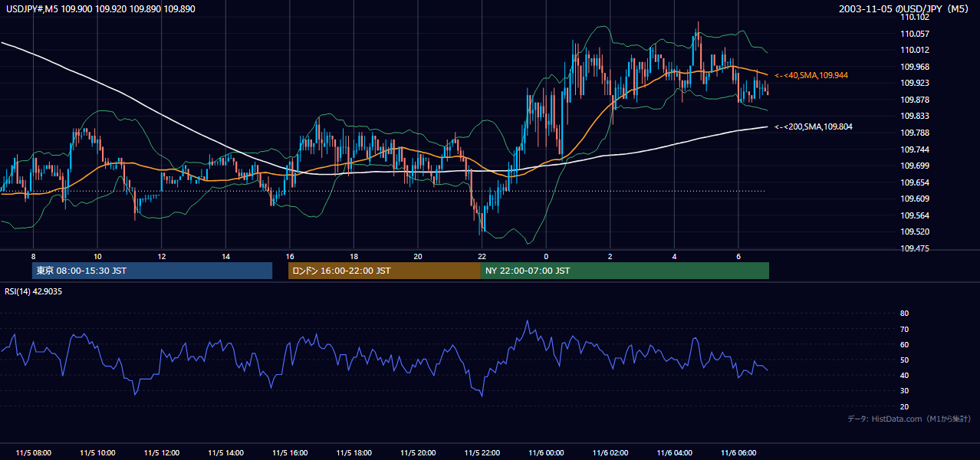Click the London 16:00-22:00 JST session bar

pos(384,271)
